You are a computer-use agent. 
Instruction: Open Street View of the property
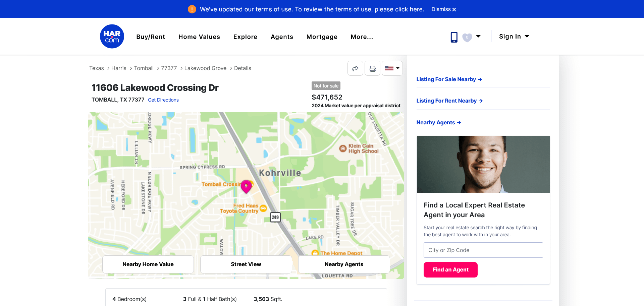pyautogui.click(x=246, y=264)
